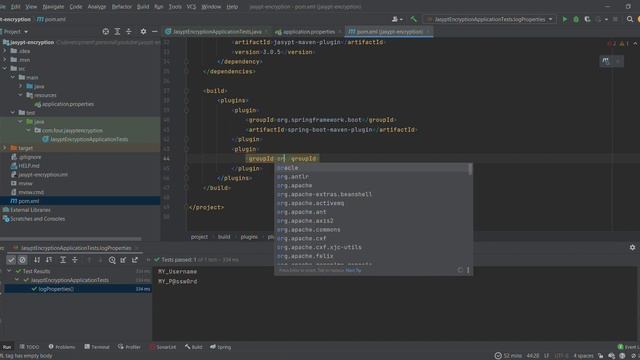Viewport: 640px width, 360px height.
Task: Open the Problems tool window
Action: pos(62,347)
